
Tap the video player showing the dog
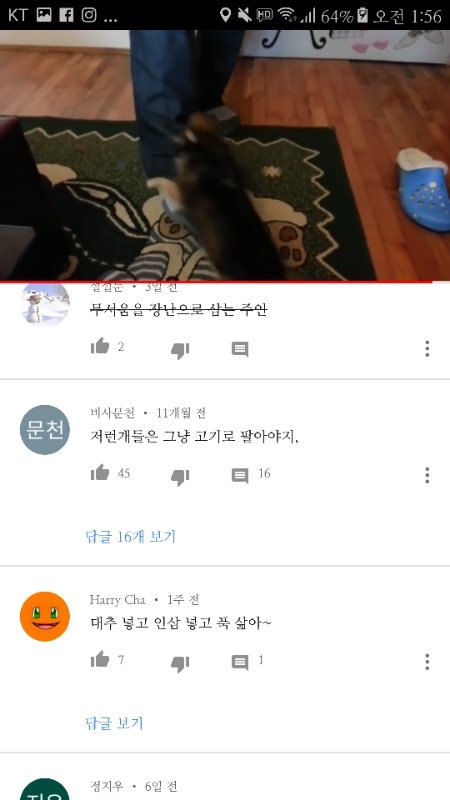point(225,155)
